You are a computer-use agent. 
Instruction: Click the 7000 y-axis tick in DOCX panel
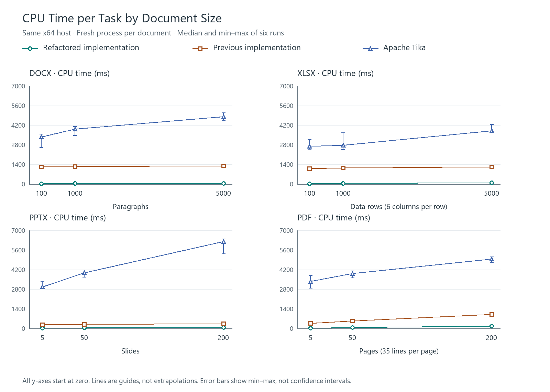(18, 86)
